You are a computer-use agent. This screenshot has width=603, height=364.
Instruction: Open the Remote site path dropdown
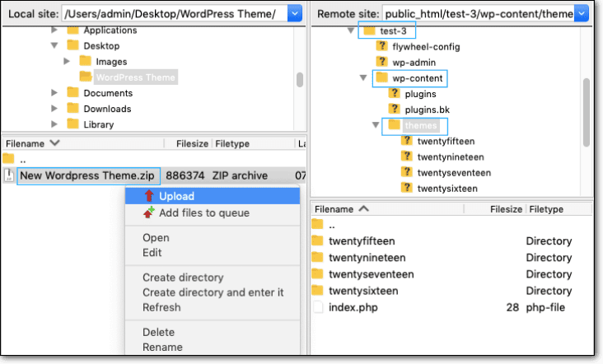point(582,14)
